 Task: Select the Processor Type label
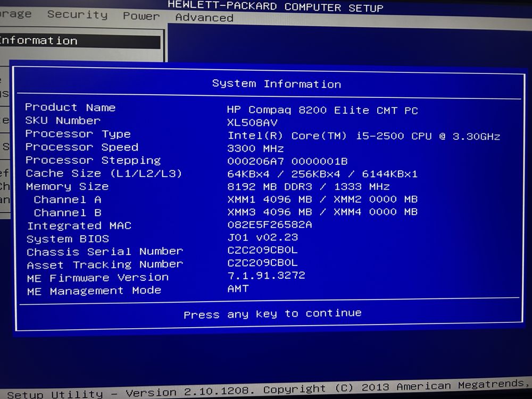tap(78, 134)
